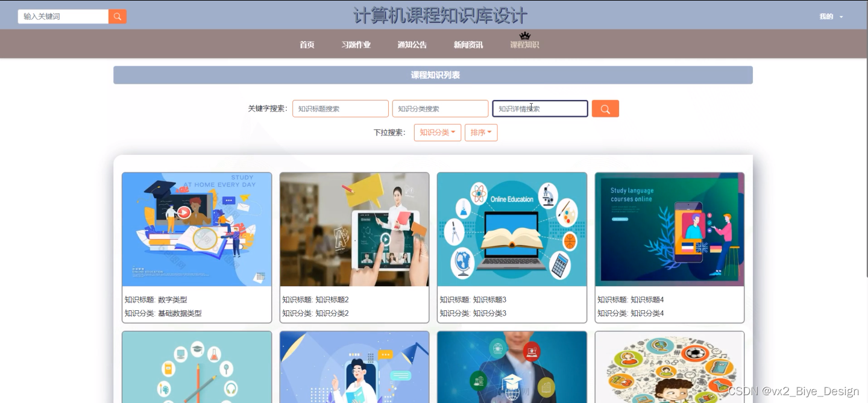Image resolution: width=868 pixels, height=403 pixels.
Task: Click text 知识分类: 知识分类2
Action: pos(316,313)
